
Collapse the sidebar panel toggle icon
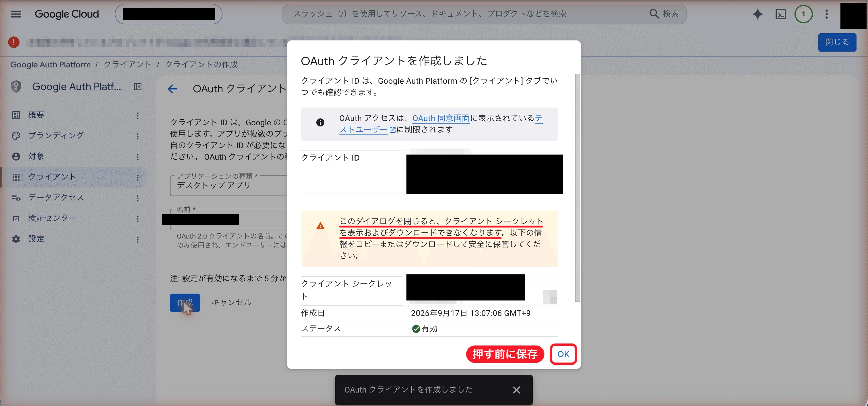coord(137,87)
